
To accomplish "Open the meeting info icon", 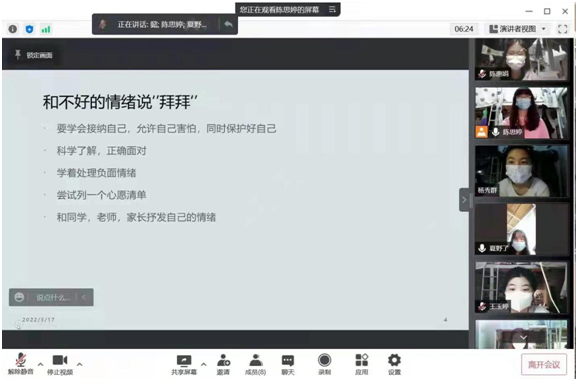I will [x=13, y=29].
